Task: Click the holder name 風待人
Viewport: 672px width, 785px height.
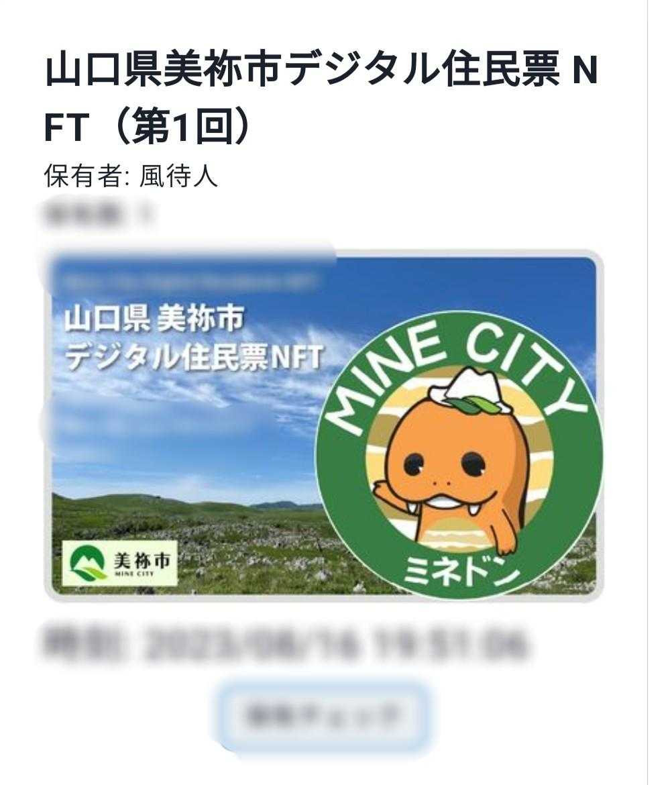Action: coord(178,176)
